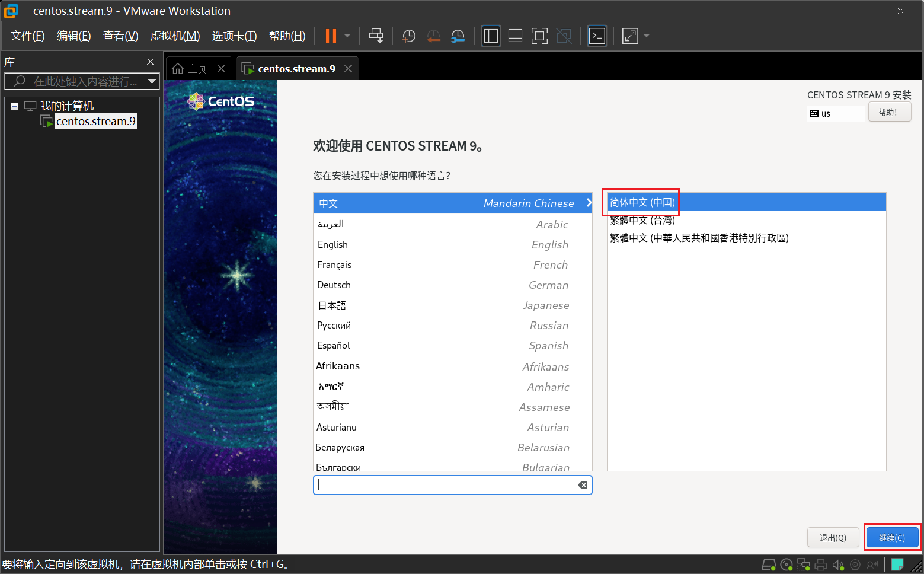
Task: Revert the virtual machine to its snapshot
Action: [433, 36]
